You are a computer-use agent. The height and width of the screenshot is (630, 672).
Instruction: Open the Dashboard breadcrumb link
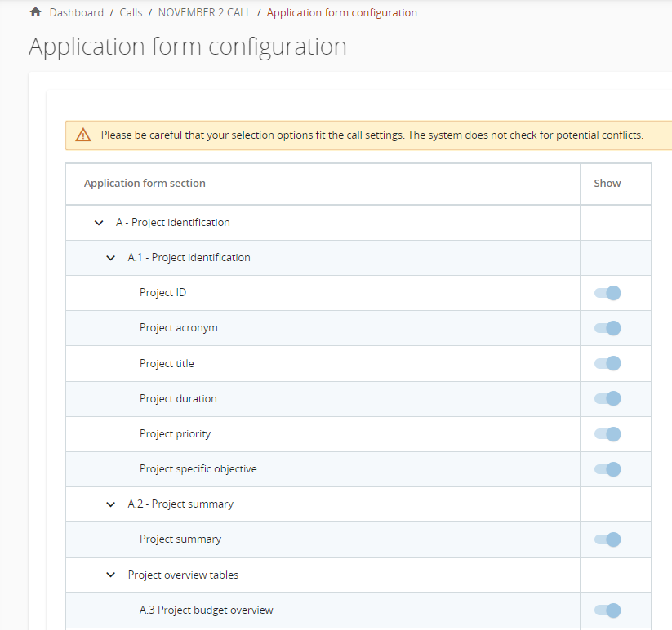click(76, 13)
